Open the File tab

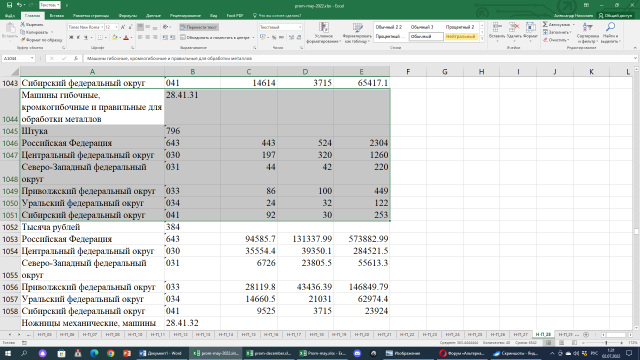click(10, 16)
